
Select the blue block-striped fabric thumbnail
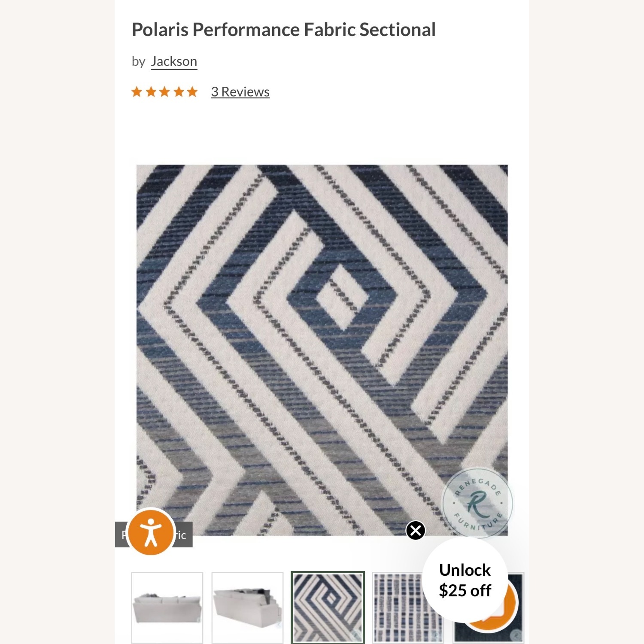(x=397, y=608)
